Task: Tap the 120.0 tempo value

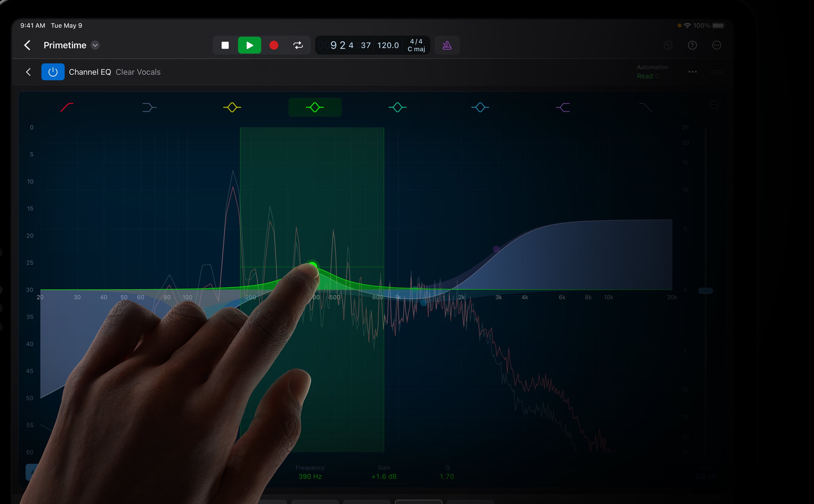Action: 388,45
